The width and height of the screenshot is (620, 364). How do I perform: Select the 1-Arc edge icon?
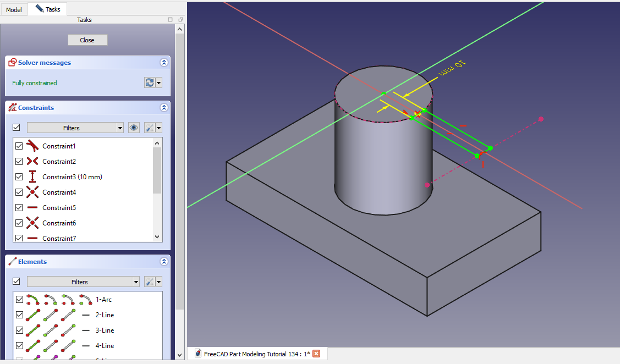(33, 300)
